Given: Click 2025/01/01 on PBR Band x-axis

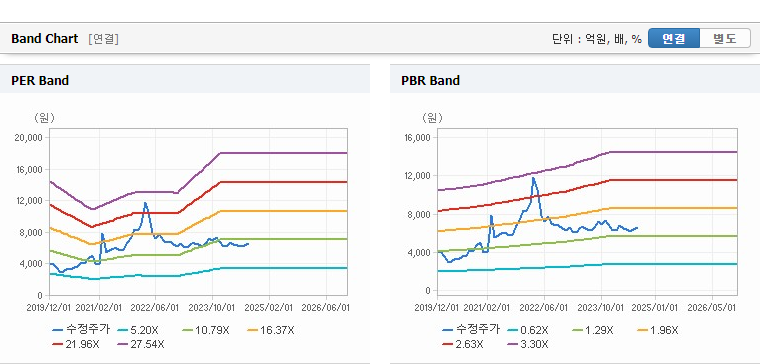Looking at the screenshot, I should [x=655, y=308].
